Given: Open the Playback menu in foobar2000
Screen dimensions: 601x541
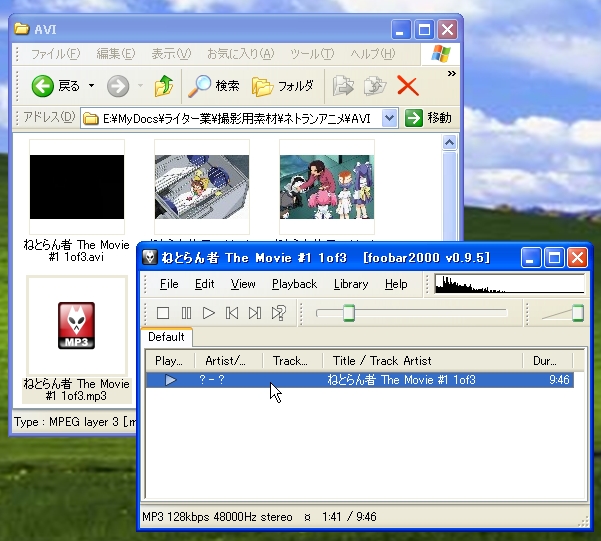Looking at the screenshot, I should (x=294, y=284).
